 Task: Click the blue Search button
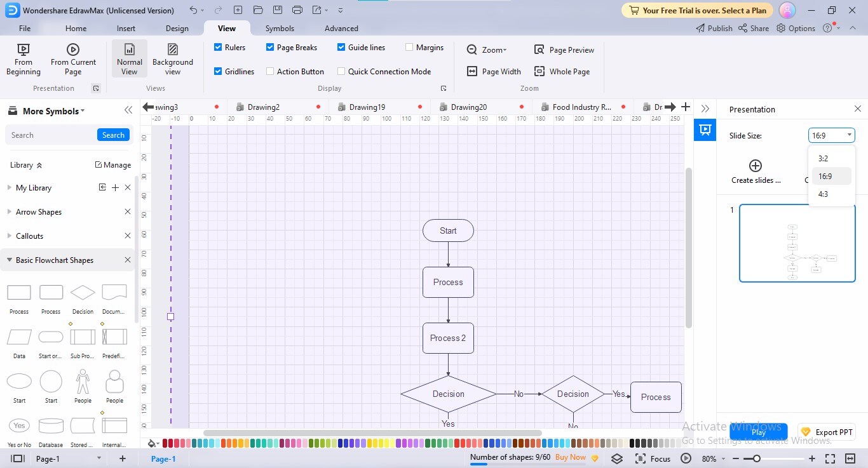pos(113,135)
